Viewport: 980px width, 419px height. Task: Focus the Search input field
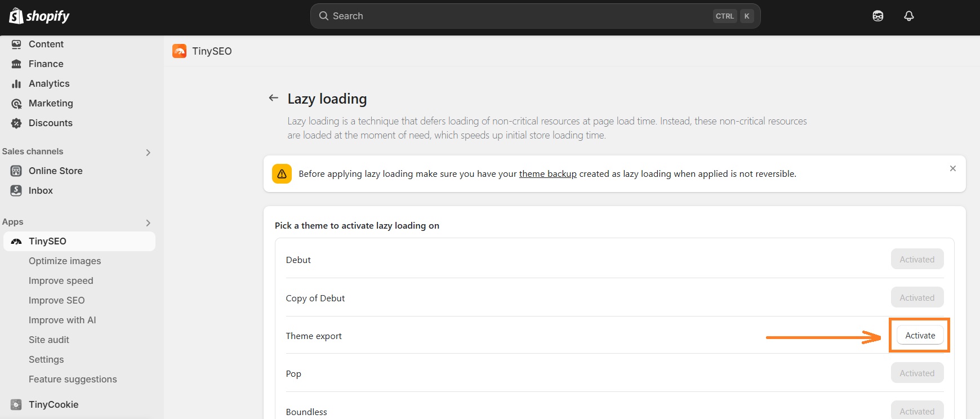535,16
